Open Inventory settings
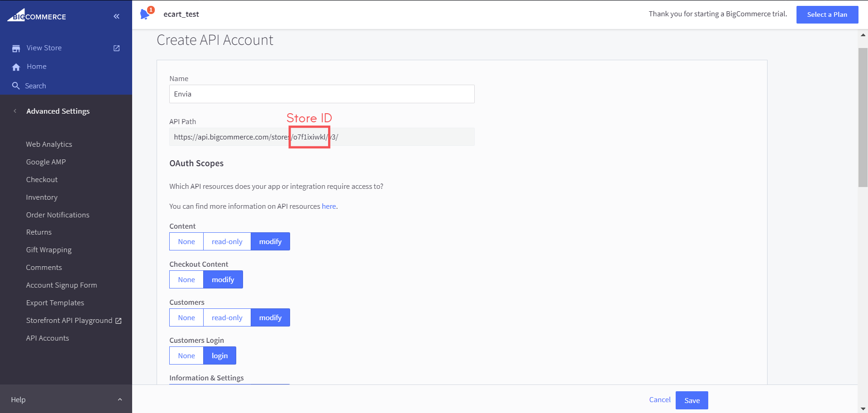868x413 pixels. 42,197
